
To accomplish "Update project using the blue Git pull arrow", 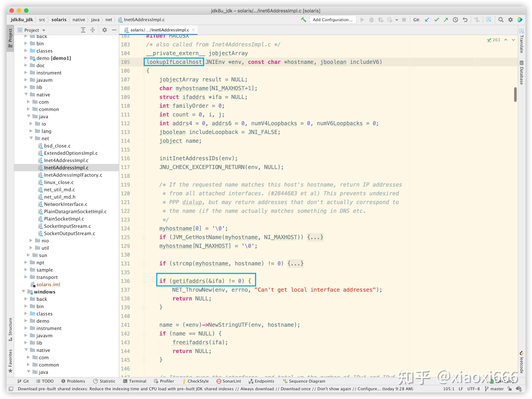I will point(427,20).
